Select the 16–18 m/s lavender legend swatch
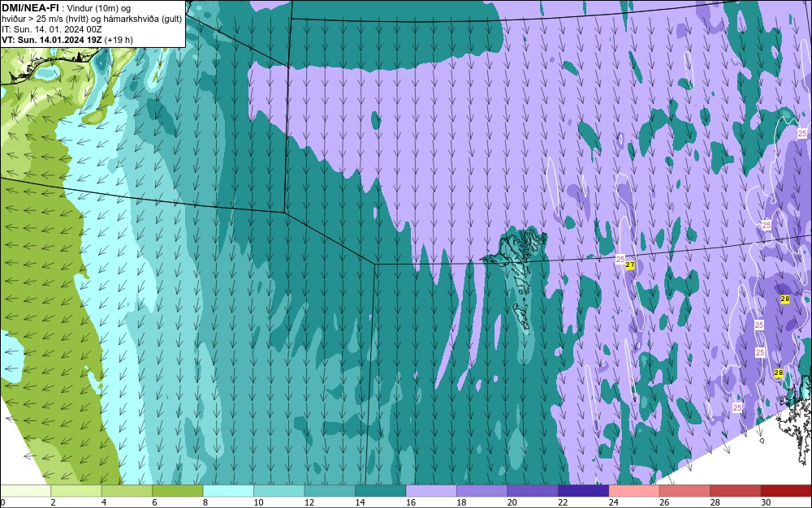The width and height of the screenshot is (812, 508). pyautogui.click(x=431, y=491)
